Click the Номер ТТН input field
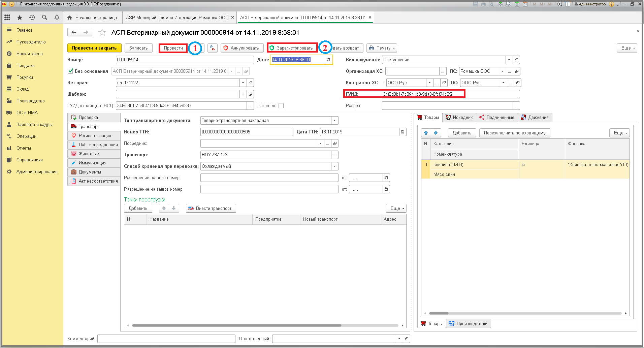Viewport: 644px width, 348px height. [247, 132]
